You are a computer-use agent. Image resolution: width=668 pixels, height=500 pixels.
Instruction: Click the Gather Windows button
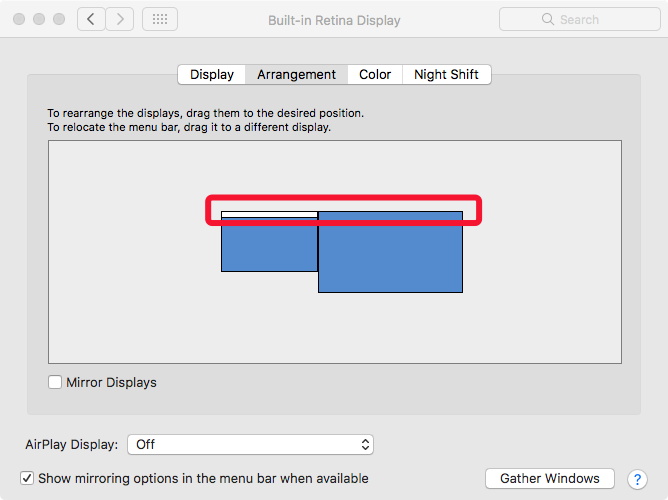[x=550, y=479]
